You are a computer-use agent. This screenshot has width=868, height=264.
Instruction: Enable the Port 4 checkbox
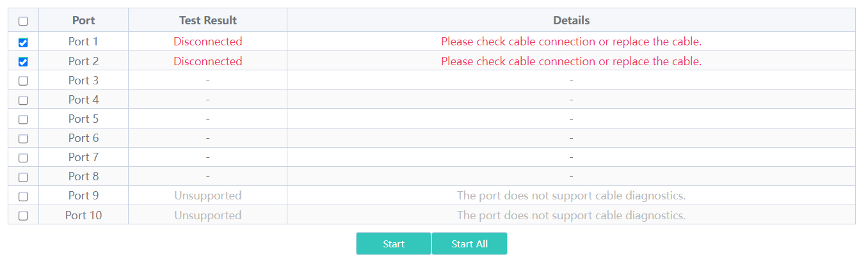(23, 100)
